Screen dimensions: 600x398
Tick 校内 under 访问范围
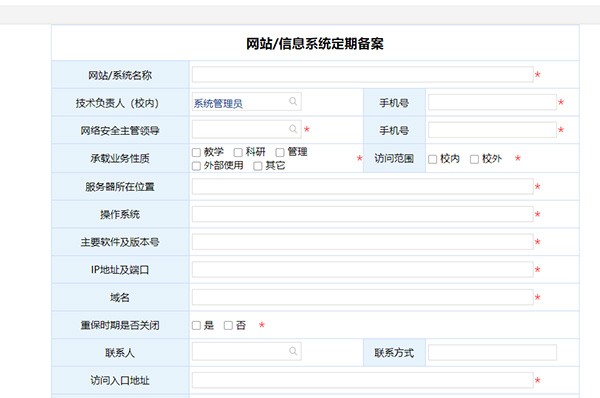pos(432,159)
